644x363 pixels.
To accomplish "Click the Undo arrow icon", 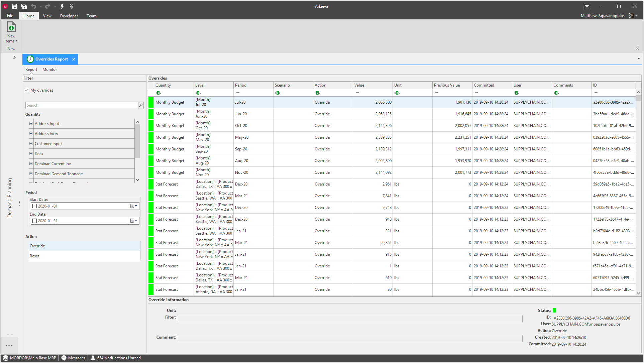I will (x=34, y=6).
